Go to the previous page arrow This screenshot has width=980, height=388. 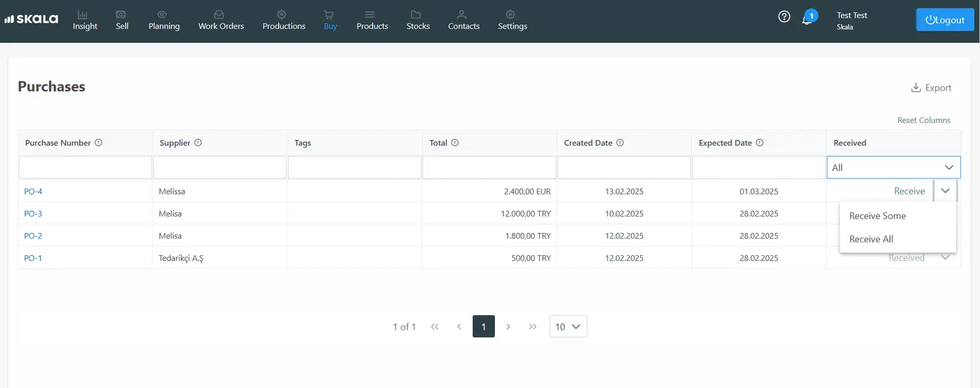coord(459,327)
